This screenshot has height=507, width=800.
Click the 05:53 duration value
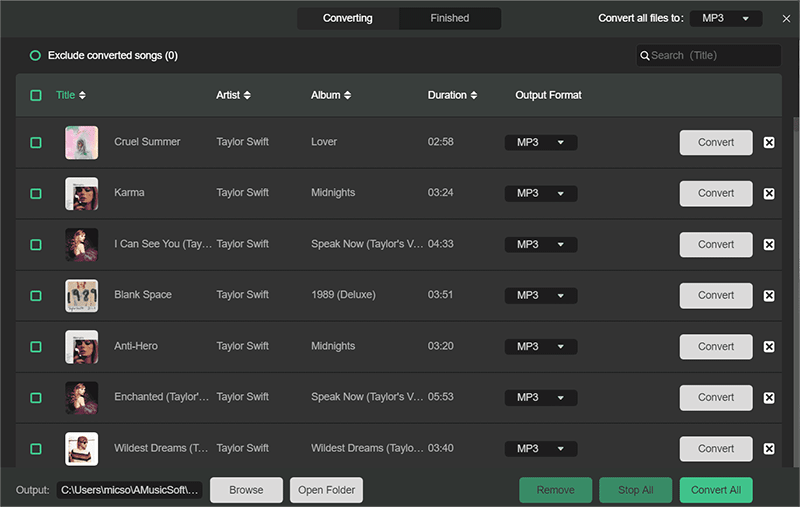[440, 397]
